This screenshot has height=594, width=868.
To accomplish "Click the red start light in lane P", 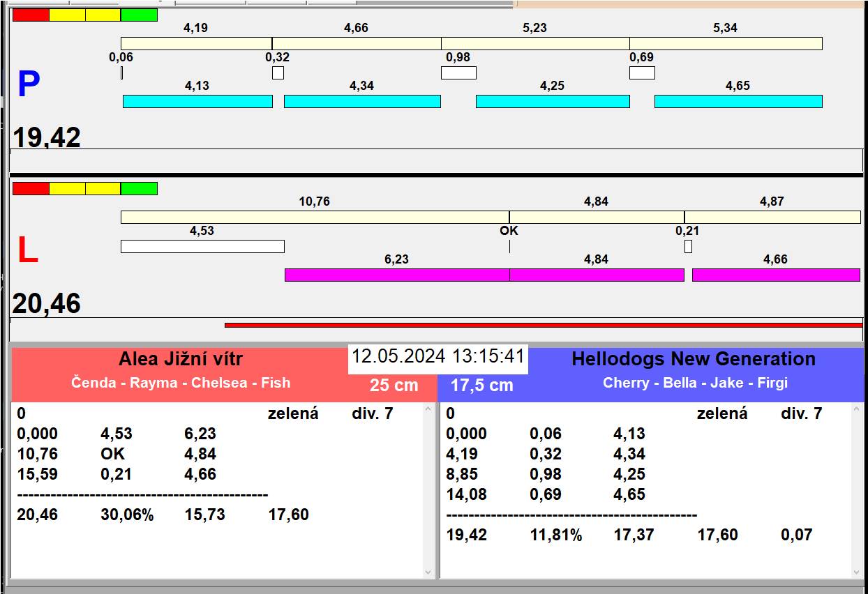I will (31, 15).
